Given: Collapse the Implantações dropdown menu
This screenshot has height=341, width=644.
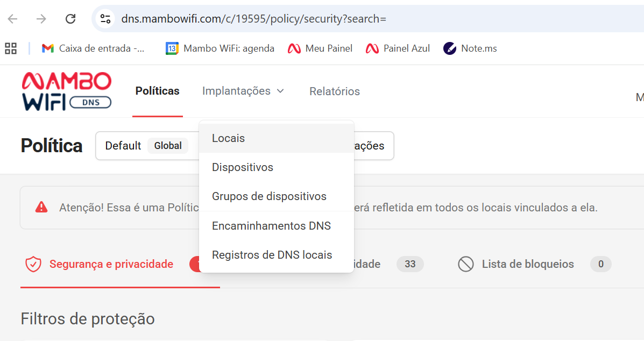Looking at the screenshot, I should [x=243, y=91].
